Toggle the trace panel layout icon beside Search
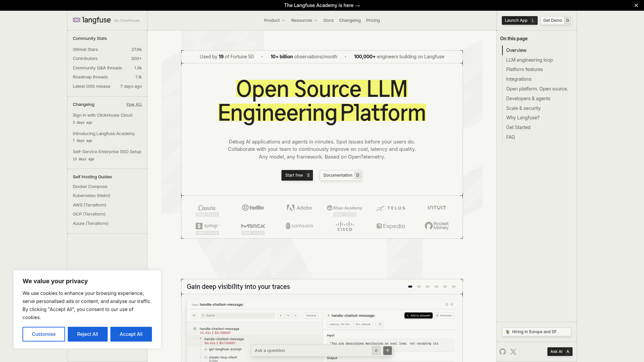Image resolution: width=644 pixels, height=362 pixels. click(x=194, y=315)
